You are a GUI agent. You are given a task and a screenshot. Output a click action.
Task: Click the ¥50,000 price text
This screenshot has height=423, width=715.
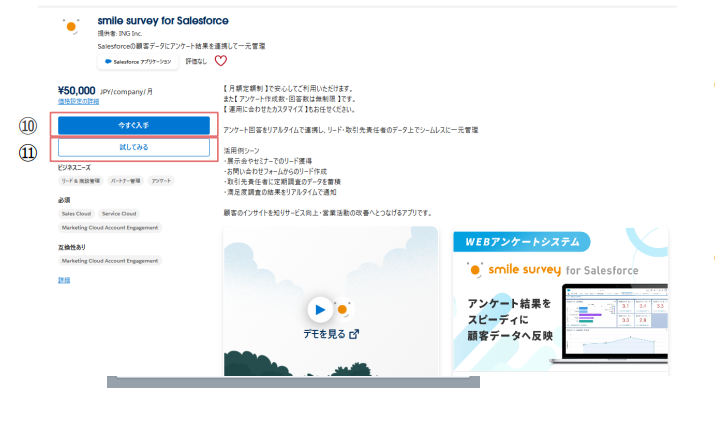click(x=77, y=91)
